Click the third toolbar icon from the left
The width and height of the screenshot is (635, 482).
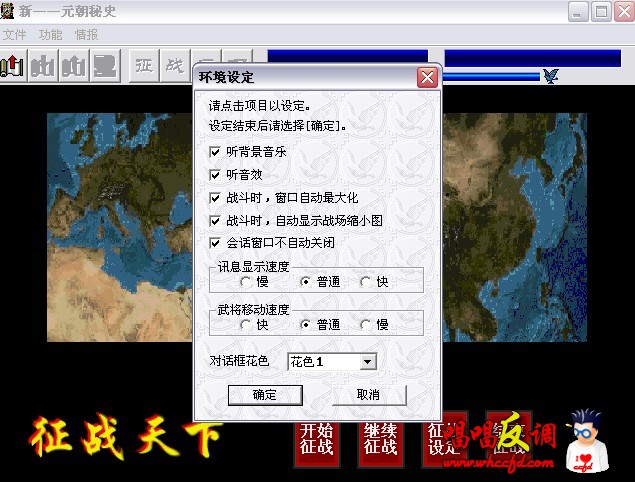73,66
